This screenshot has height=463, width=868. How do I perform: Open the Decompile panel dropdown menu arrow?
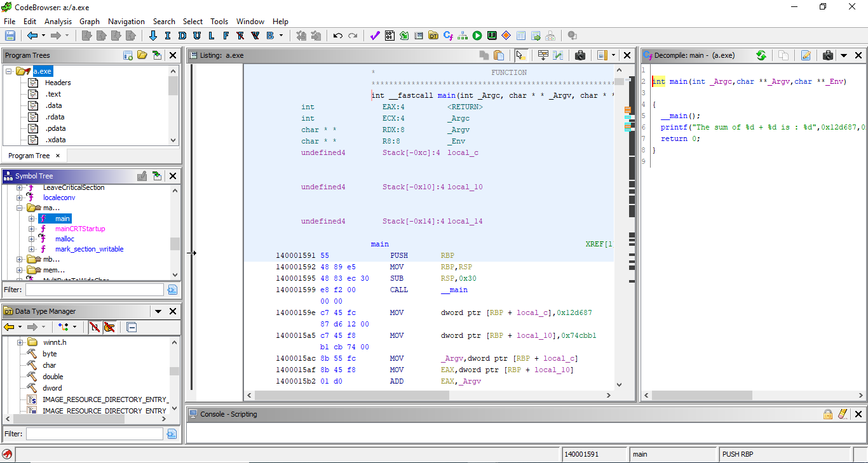[x=844, y=55]
